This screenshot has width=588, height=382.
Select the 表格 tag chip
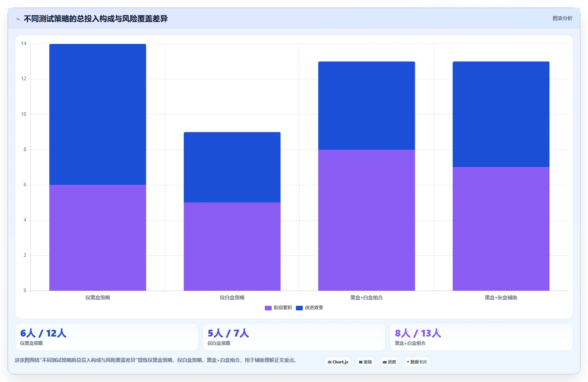click(366, 362)
